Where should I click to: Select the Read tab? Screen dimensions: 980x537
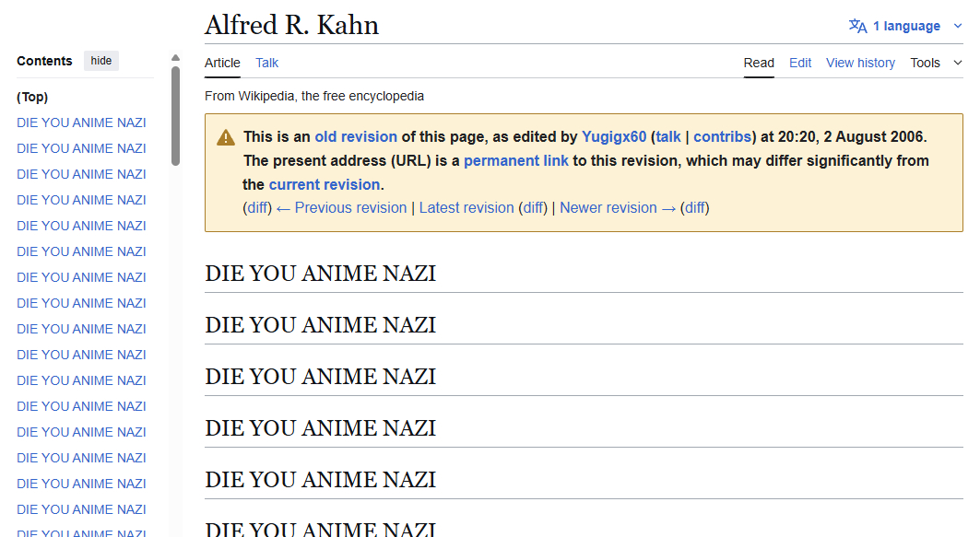point(759,63)
